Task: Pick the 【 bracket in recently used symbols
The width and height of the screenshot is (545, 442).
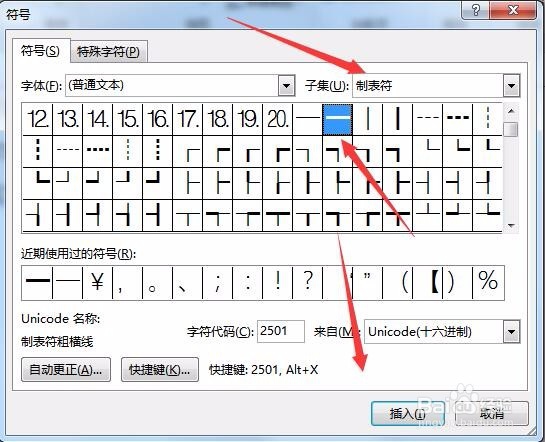Action: point(428,282)
